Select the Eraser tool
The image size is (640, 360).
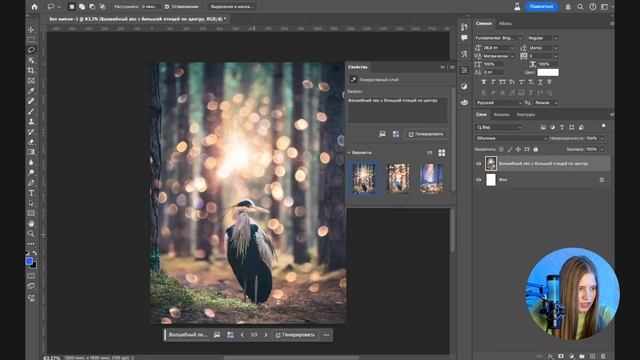click(x=31, y=142)
